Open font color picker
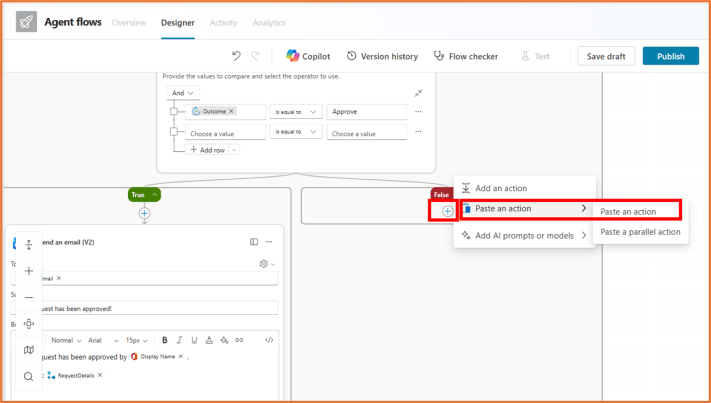 click(x=209, y=340)
